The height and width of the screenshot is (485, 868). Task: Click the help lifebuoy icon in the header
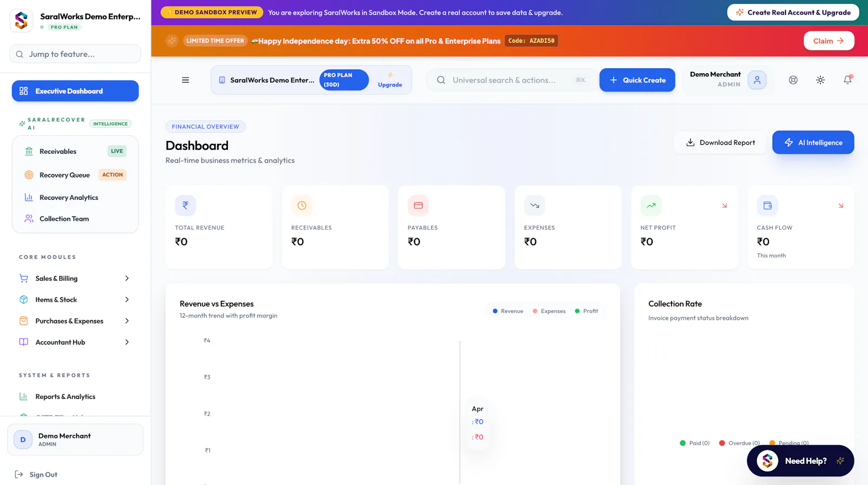pyautogui.click(x=793, y=80)
